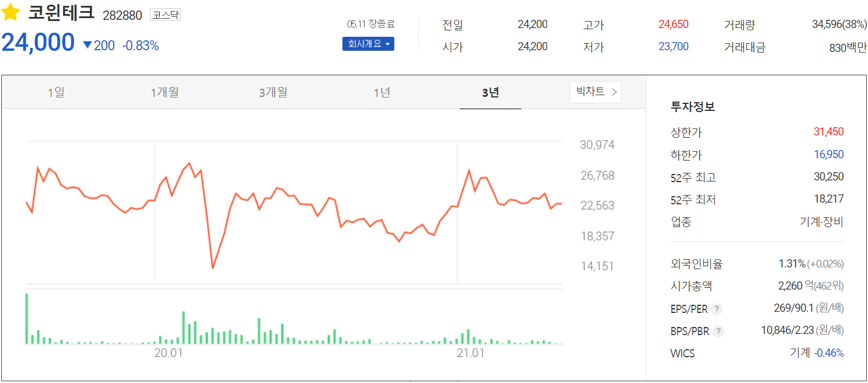Click the 20.01 date label on chart

(169, 353)
